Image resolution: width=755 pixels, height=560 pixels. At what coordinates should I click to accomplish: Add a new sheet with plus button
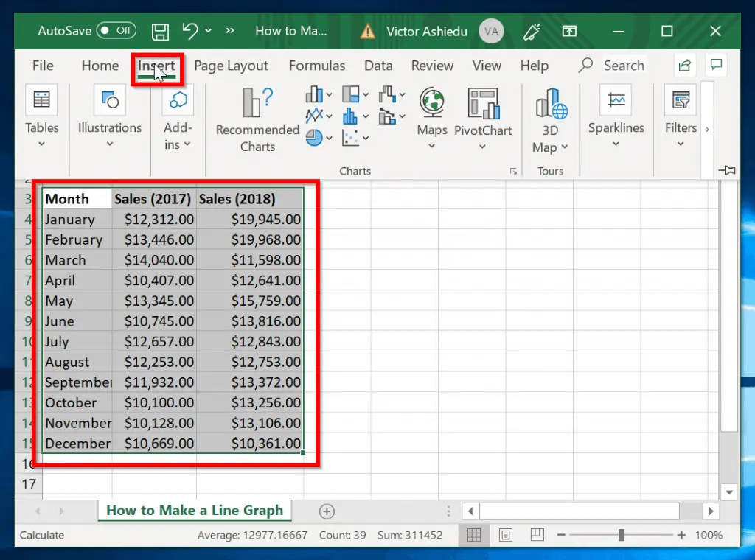click(327, 511)
